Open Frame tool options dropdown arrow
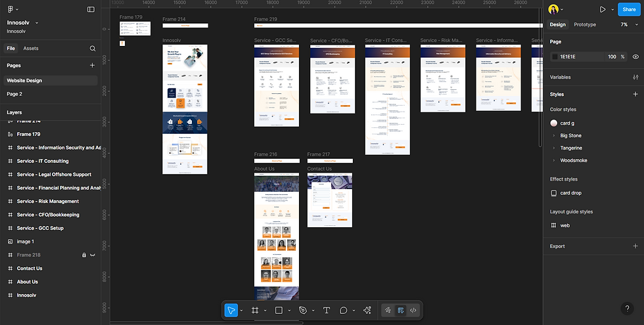The height and width of the screenshot is (325, 644). click(x=265, y=310)
